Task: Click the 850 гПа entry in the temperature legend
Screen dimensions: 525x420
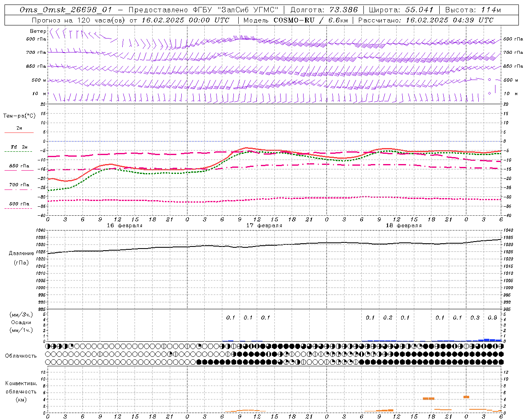Action: [19, 166]
